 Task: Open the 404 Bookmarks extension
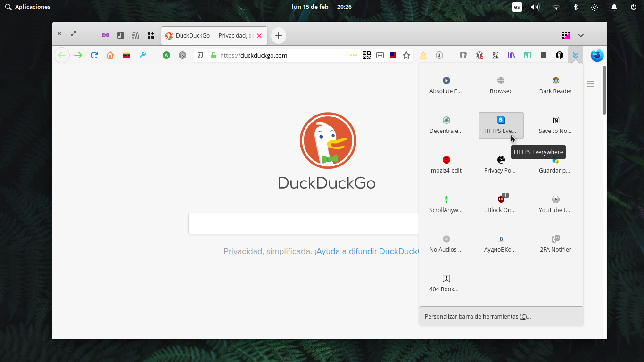point(446,284)
